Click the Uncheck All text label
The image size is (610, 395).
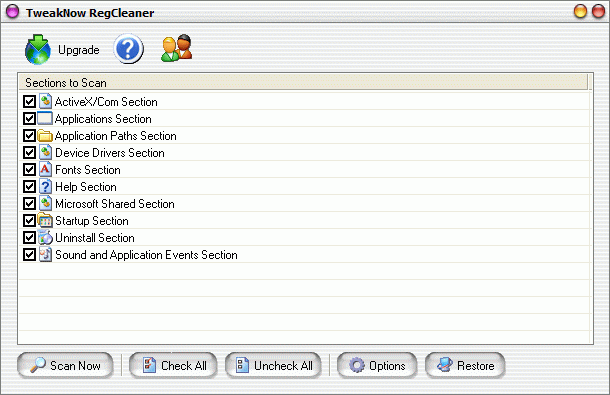point(283,366)
